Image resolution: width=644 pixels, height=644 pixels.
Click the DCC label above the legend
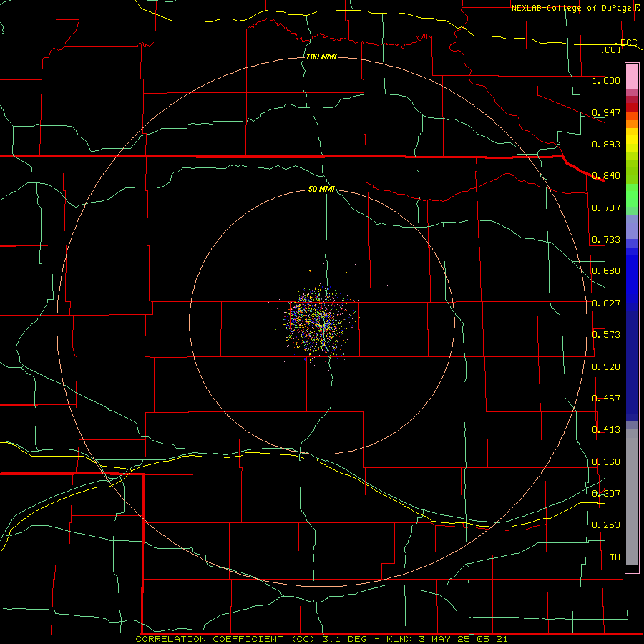click(x=628, y=42)
